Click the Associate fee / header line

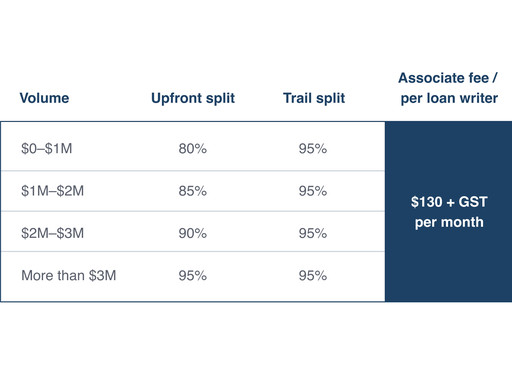(x=448, y=78)
